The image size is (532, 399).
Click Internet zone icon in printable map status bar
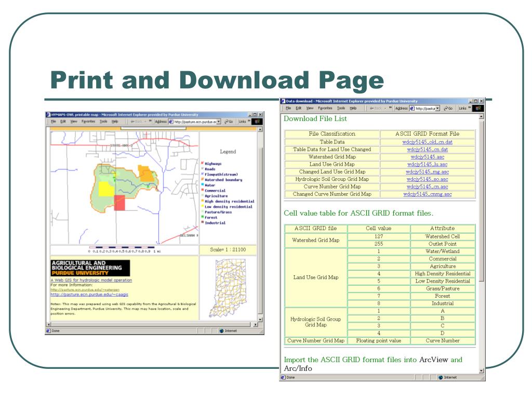click(x=221, y=331)
